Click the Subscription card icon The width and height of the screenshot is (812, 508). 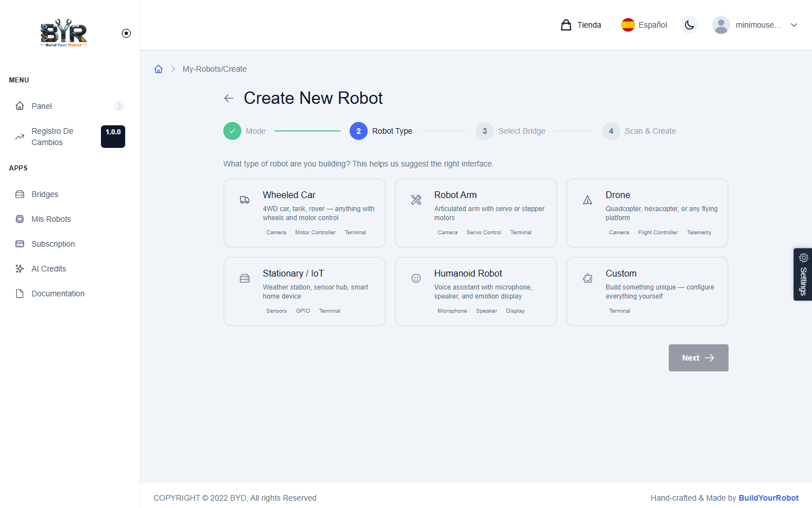pos(20,244)
